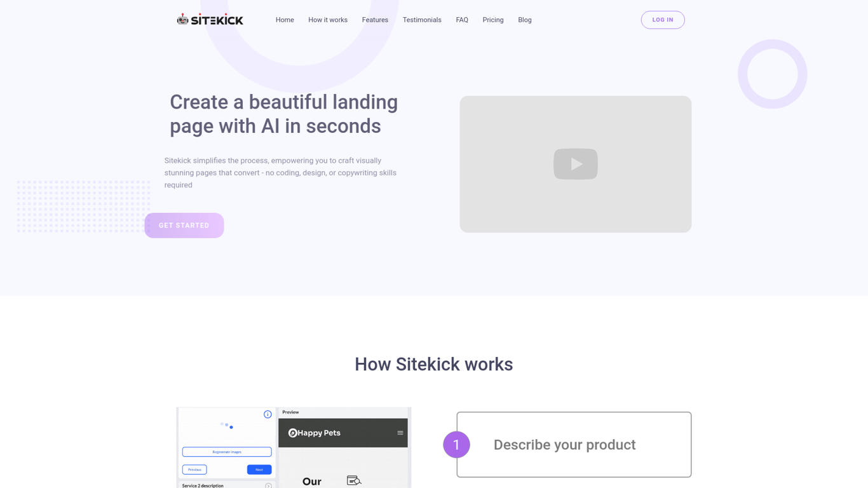
Task: Click the LOG IN button
Action: [663, 20]
